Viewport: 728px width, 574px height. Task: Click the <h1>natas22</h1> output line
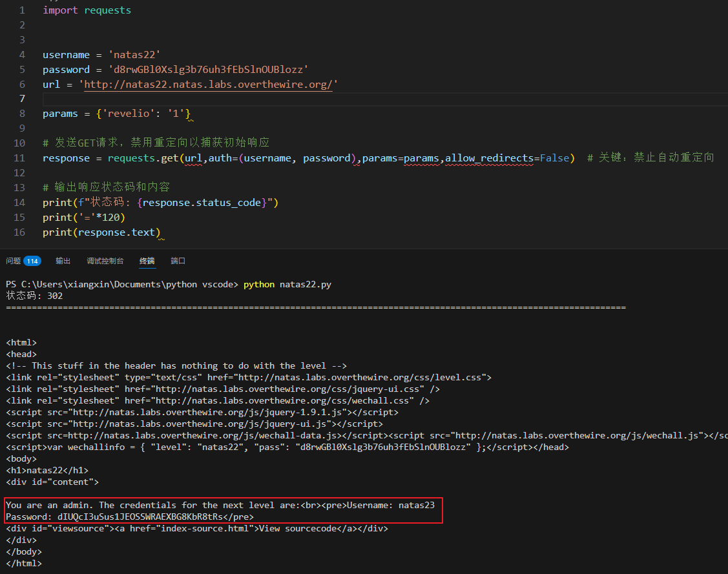(x=47, y=470)
